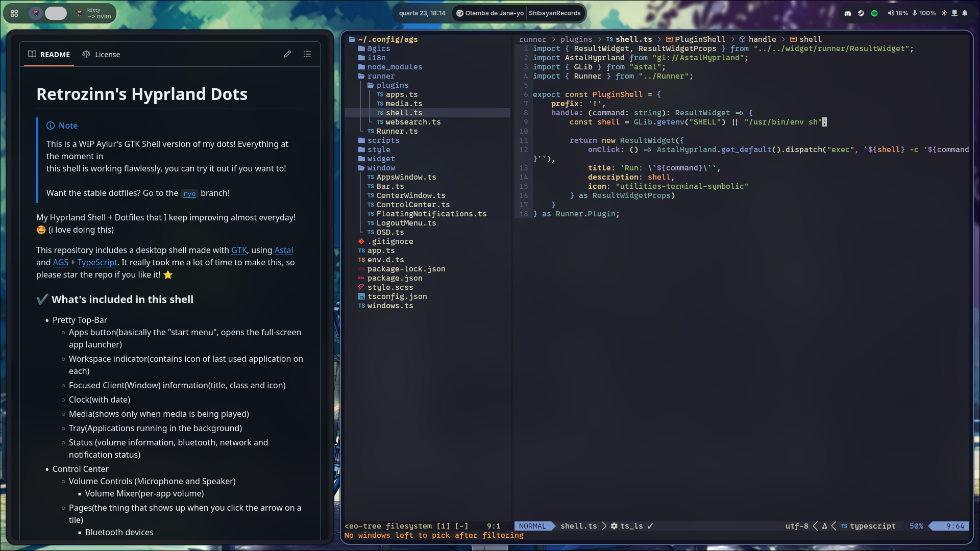Open the Astal link
The image size is (980, 551).
click(284, 250)
